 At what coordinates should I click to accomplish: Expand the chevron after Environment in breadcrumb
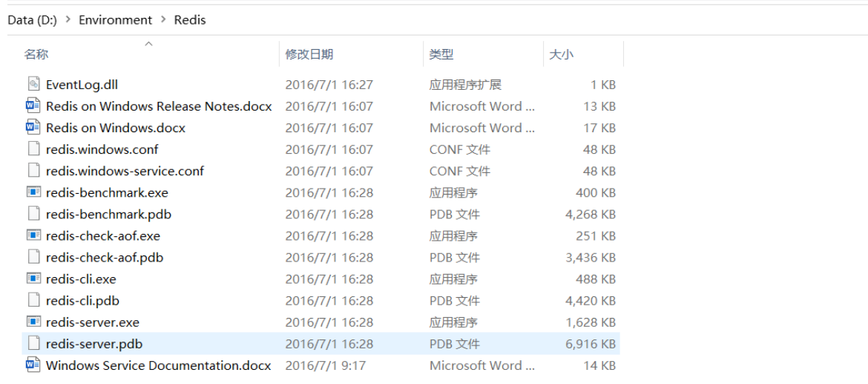pyautogui.click(x=163, y=20)
